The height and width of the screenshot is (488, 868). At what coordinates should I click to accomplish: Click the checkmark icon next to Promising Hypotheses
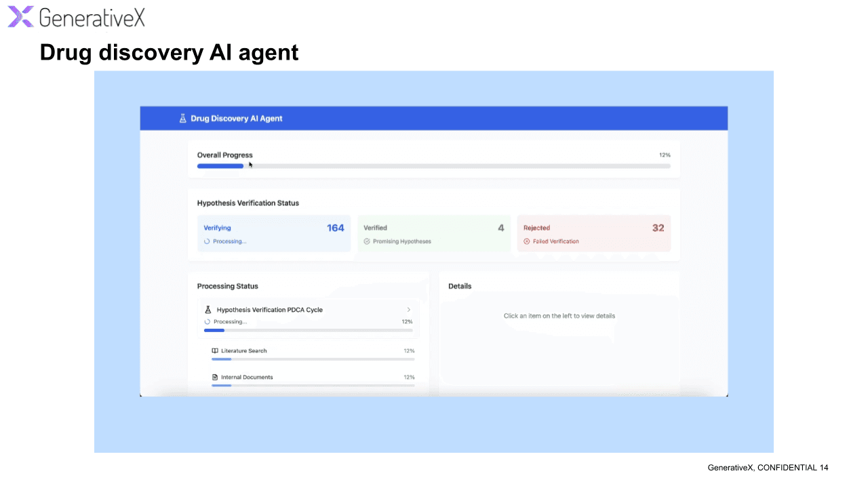point(367,241)
